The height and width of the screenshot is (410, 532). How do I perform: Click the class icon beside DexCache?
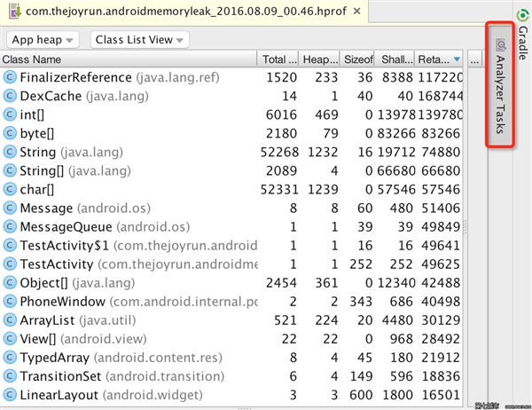click(x=10, y=96)
